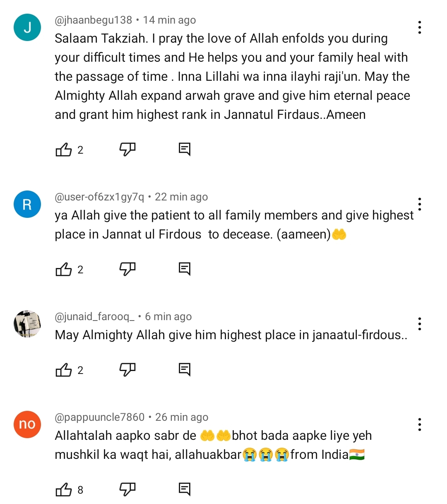Open more options for @pappuuncle7860's comment
The width and height of the screenshot is (447, 504).
tap(420, 424)
